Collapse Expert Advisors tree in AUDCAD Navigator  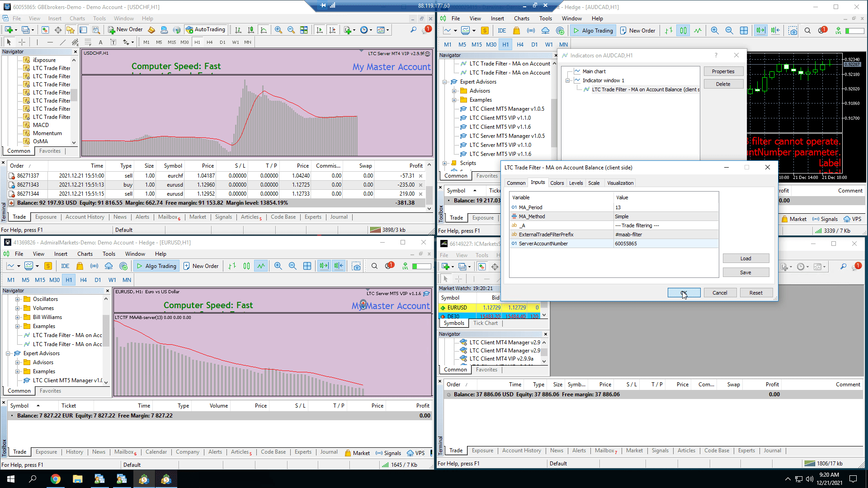445,82
